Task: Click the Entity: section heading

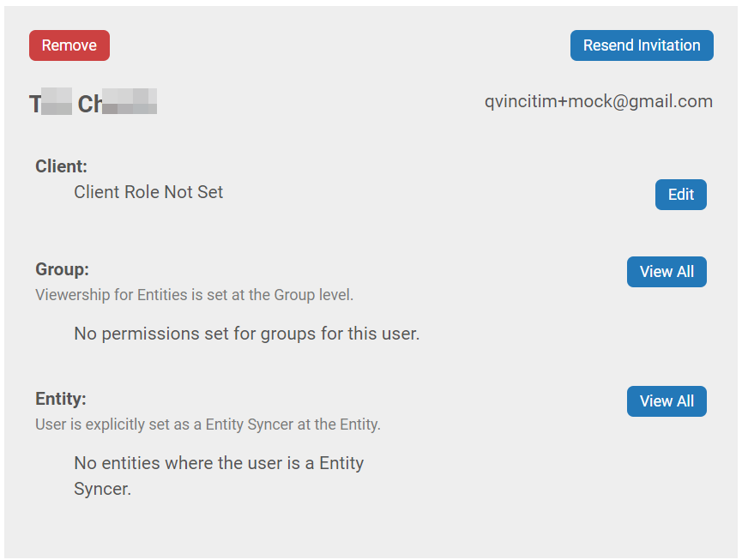Action: 61,399
